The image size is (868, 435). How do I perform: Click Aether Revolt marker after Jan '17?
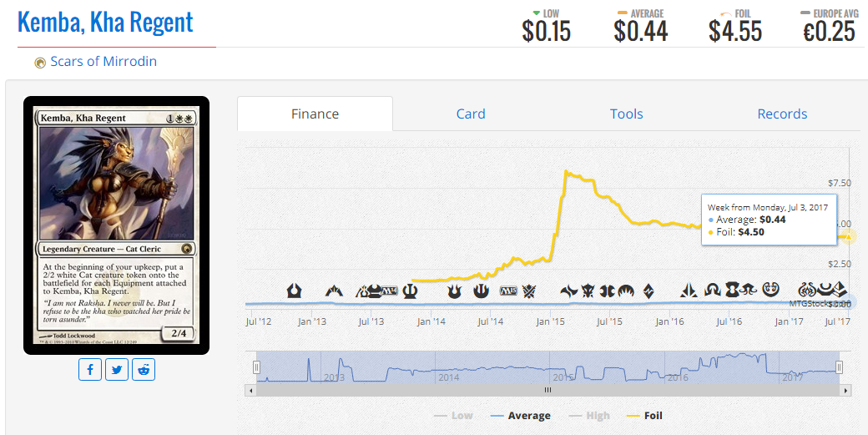(x=806, y=291)
